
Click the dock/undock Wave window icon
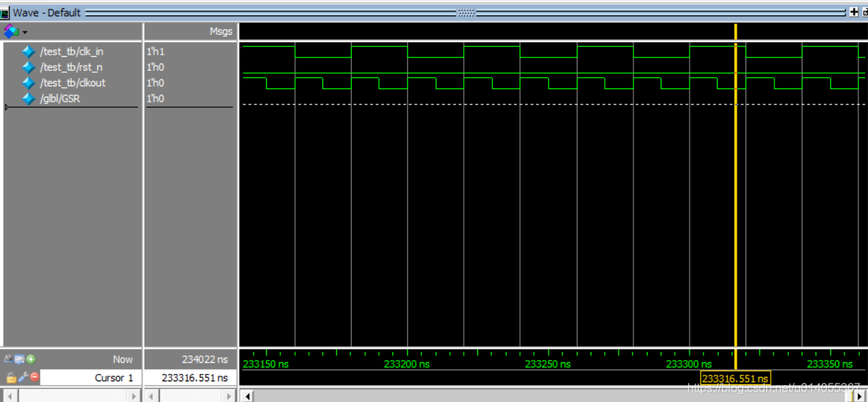pyautogui.click(x=864, y=13)
